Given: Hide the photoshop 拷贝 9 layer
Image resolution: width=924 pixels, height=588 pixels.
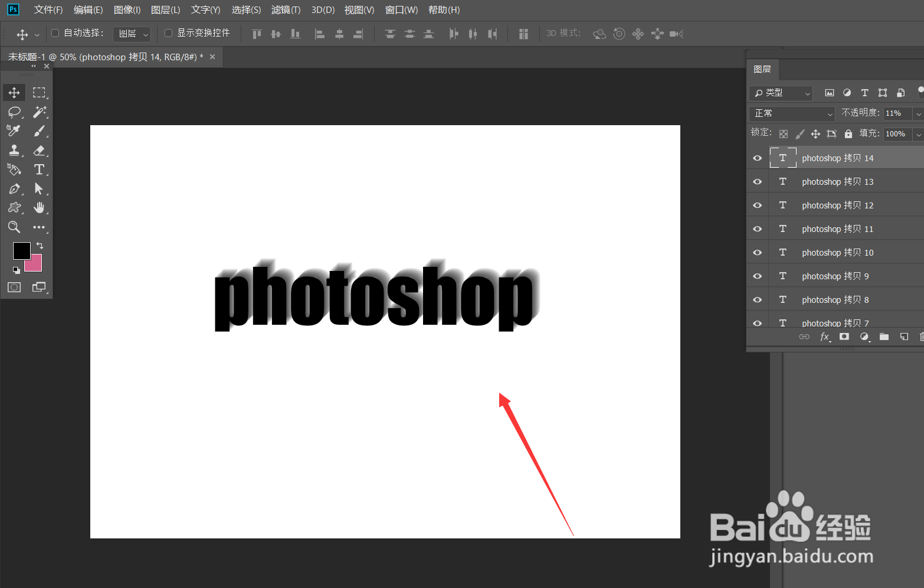Looking at the screenshot, I should tap(758, 276).
